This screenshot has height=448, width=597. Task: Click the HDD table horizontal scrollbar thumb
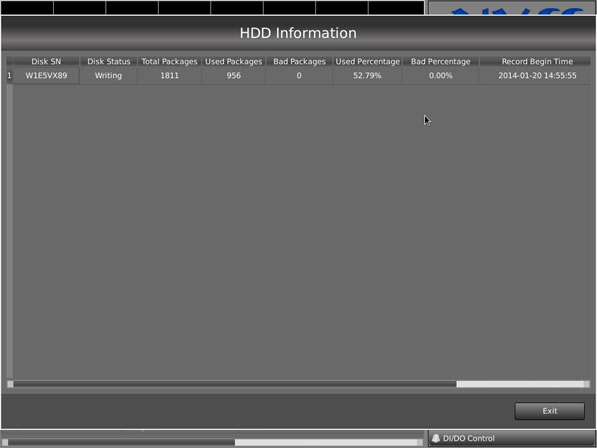235,384
